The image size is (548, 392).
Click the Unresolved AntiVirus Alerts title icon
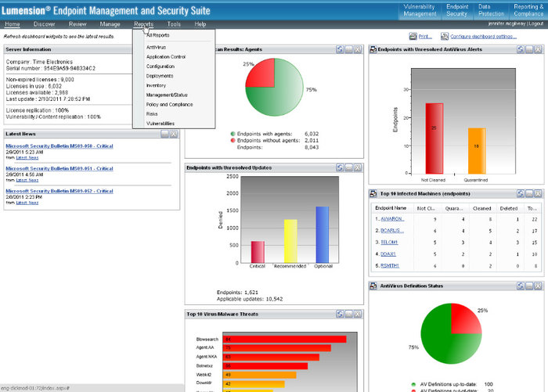click(x=373, y=49)
